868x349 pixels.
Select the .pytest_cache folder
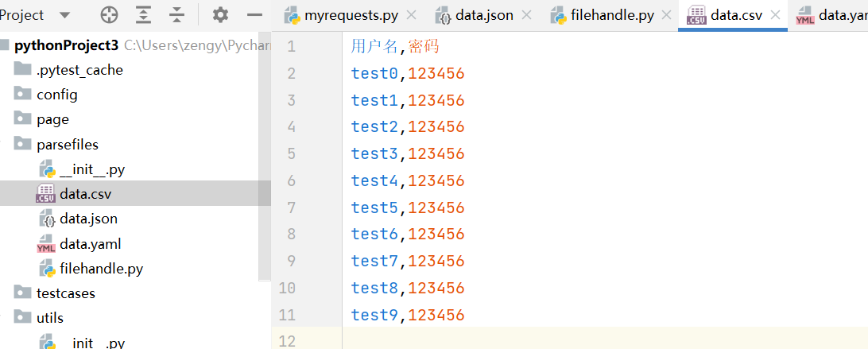[x=79, y=70]
